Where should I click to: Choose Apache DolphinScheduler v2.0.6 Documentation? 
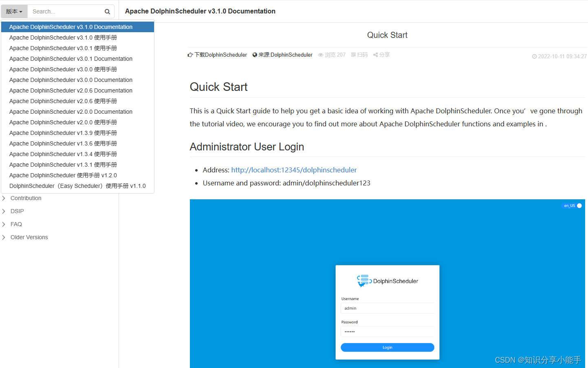tap(77, 90)
